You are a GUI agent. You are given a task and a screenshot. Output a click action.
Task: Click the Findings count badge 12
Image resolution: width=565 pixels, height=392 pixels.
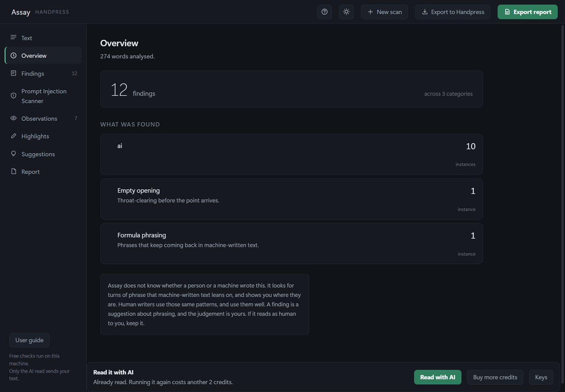(74, 73)
